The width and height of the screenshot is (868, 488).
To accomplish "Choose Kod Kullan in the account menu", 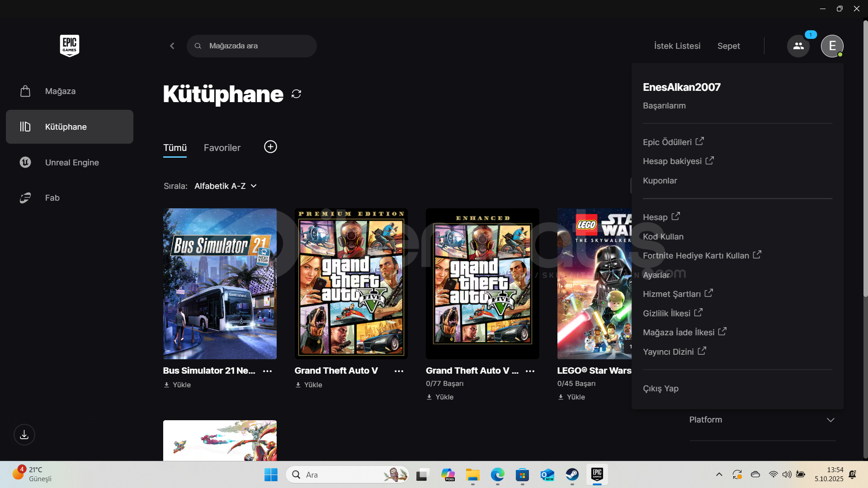I will pyautogui.click(x=663, y=237).
